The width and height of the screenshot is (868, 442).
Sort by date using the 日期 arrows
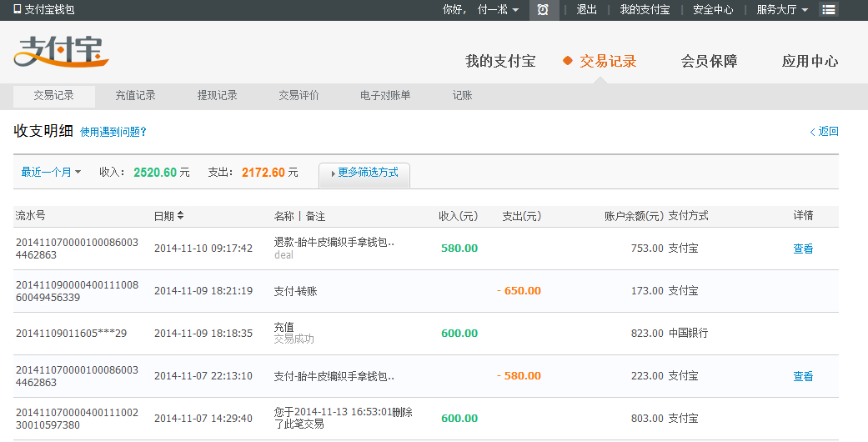tap(181, 216)
